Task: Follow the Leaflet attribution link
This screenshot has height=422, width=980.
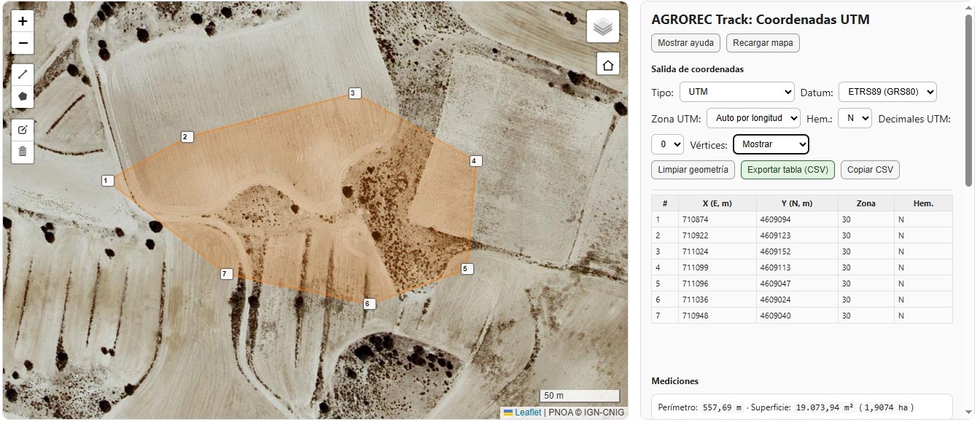Action: click(x=528, y=413)
